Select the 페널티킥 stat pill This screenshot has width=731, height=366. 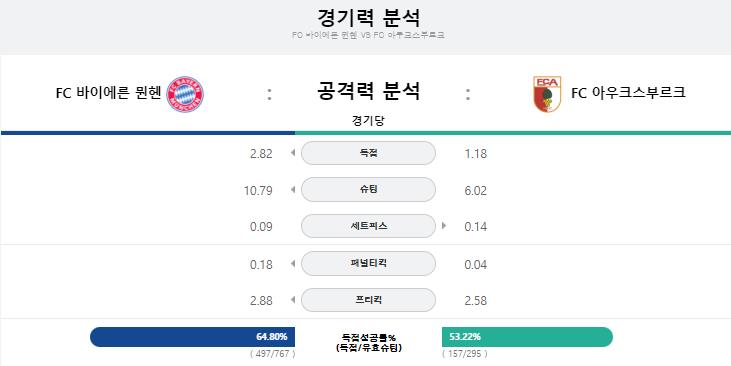pyautogui.click(x=368, y=263)
